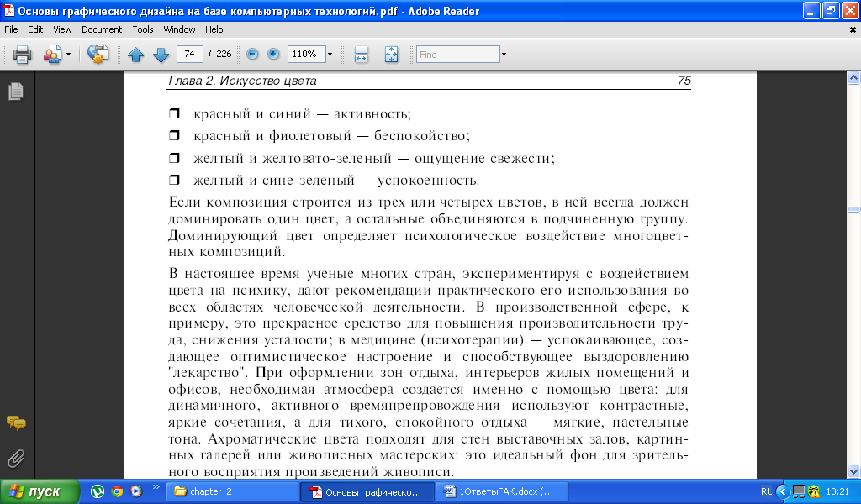Screen dimensions: 861x504
Task: Click the RL language indicator
Action: coord(766,492)
